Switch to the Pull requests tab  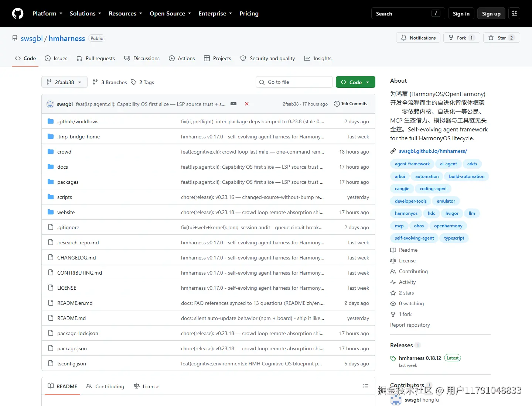click(96, 58)
